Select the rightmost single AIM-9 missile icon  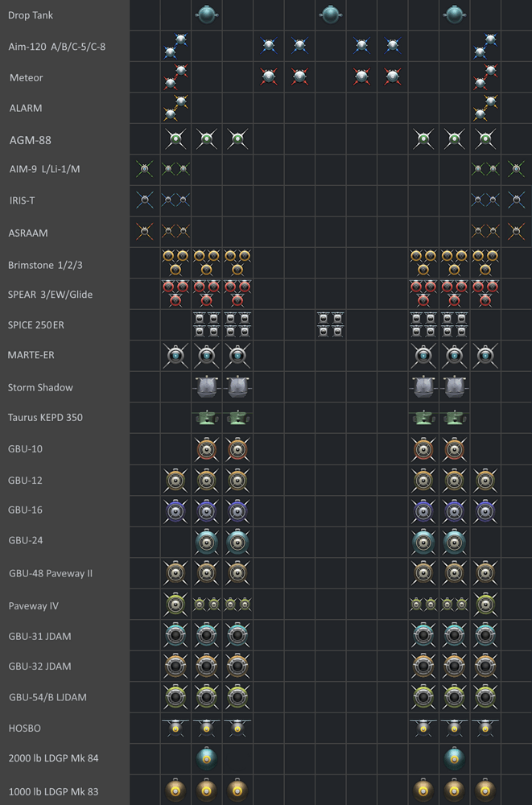[516, 169]
